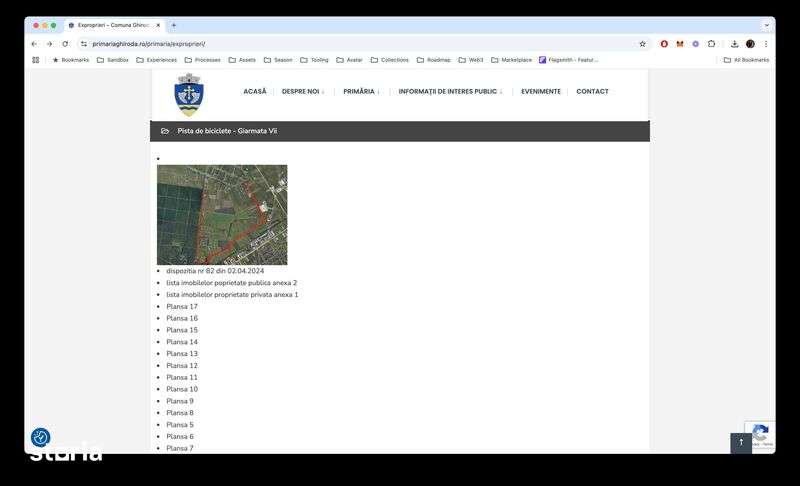
Task: Open the bike path aerial map thumbnail
Action: (222, 215)
